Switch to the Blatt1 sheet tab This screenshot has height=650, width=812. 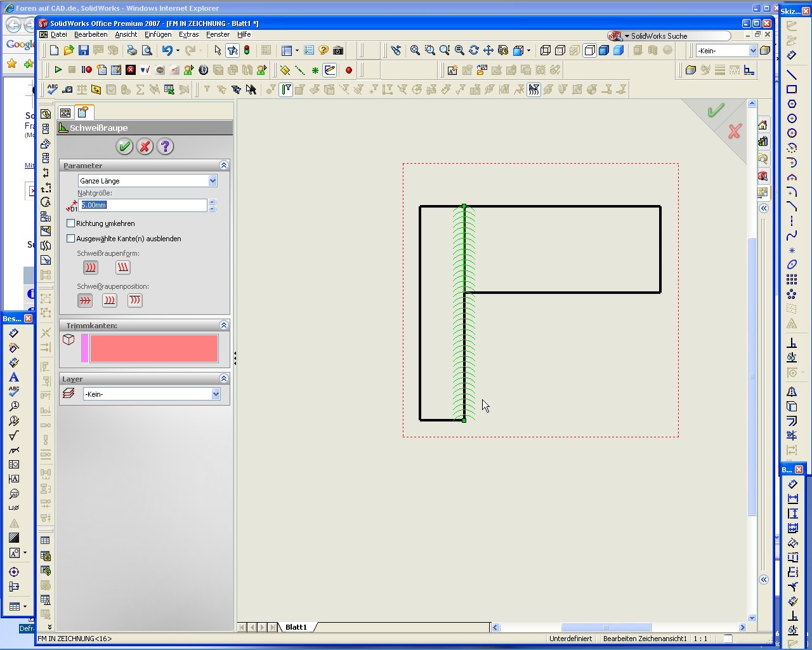click(296, 627)
